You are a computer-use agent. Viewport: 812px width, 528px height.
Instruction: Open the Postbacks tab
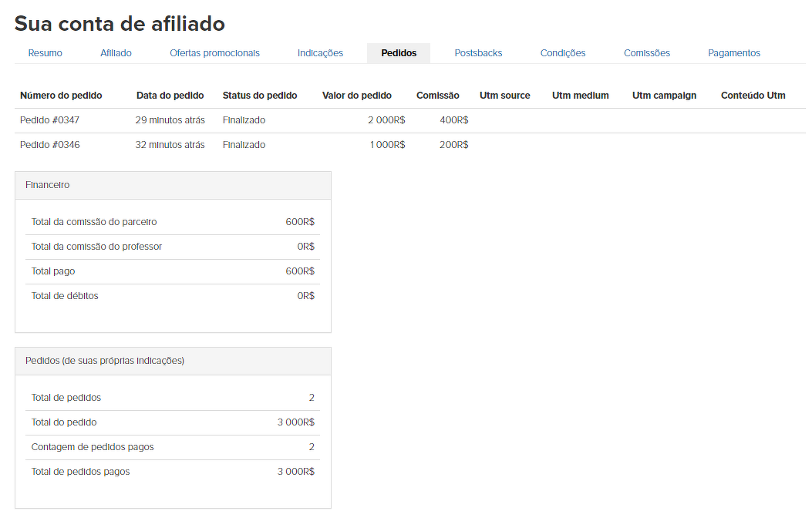[x=478, y=53]
